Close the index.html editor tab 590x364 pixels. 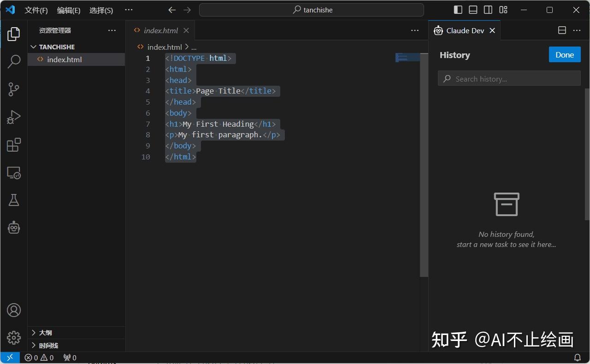point(186,30)
